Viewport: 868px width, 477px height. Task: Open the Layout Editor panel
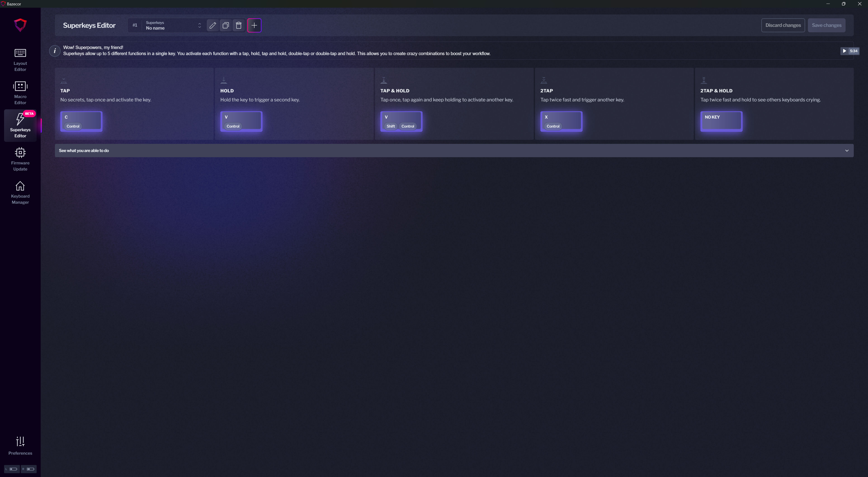tap(20, 59)
